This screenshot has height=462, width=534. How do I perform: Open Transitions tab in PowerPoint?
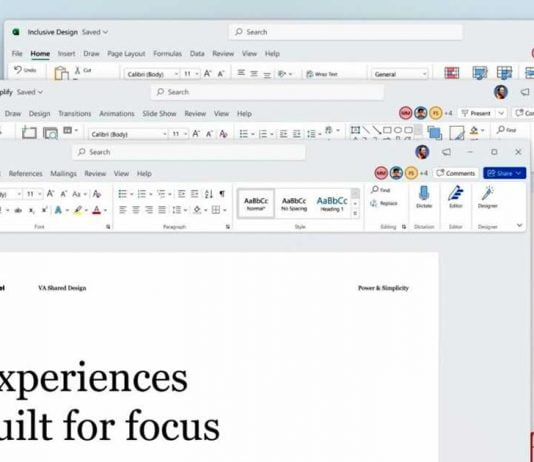pyautogui.click(x=75, y=113)
